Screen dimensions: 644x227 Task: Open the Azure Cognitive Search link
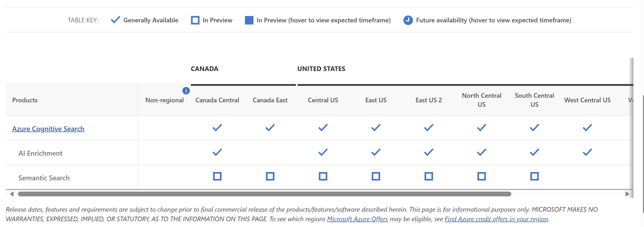pos(48,129)
